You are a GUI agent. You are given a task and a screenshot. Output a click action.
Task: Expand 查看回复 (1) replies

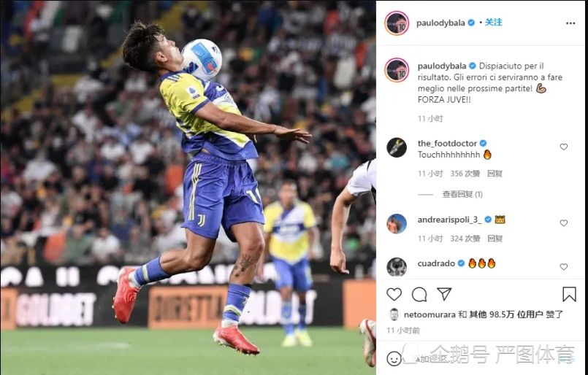462,194
